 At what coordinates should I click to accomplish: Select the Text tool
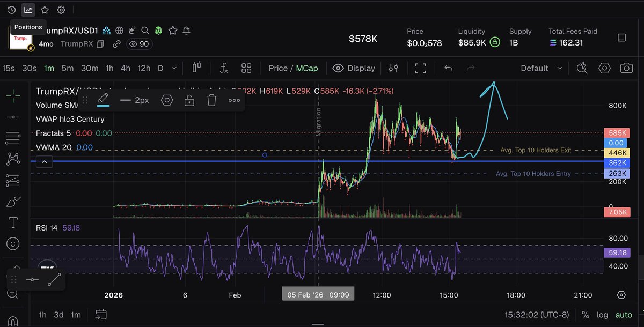coord(13,222)
